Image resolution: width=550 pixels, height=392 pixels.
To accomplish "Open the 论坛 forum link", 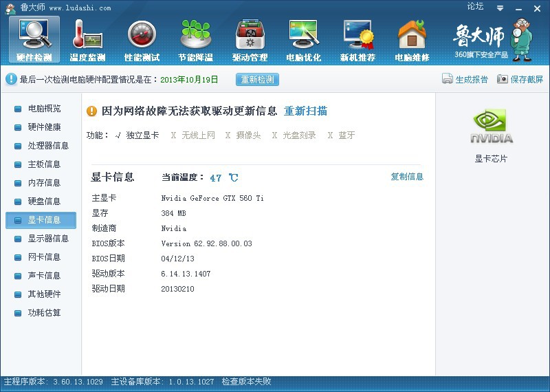I will (x=475, y=6).
